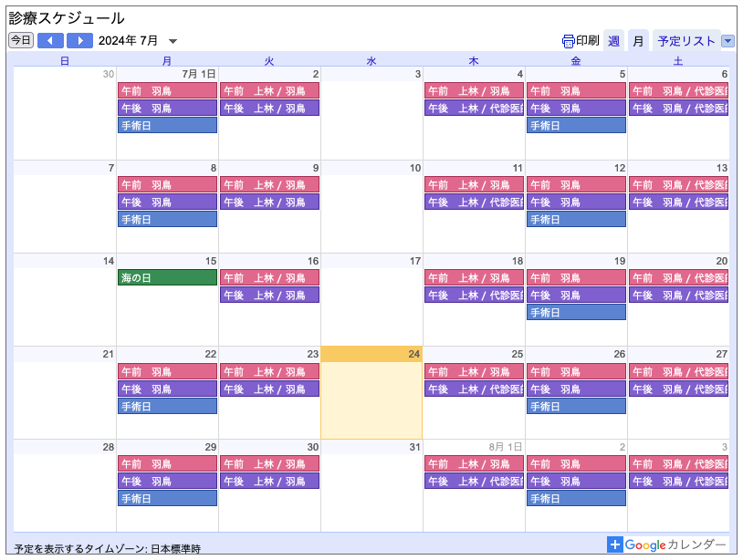The image size is (743, 560).
Task: Click the Google Calendar plus icon
Action: click(615, 544)
